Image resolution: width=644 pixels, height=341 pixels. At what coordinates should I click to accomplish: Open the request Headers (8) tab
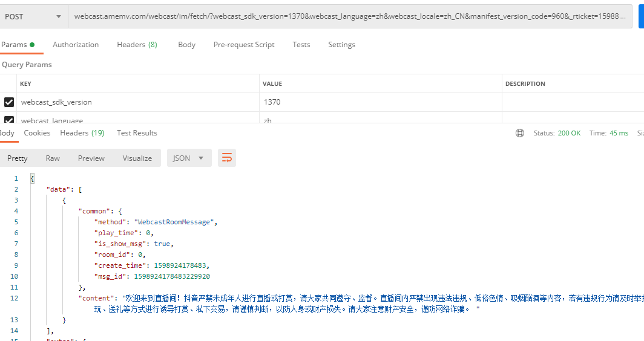pyautogui.click(x=137, y=45)
